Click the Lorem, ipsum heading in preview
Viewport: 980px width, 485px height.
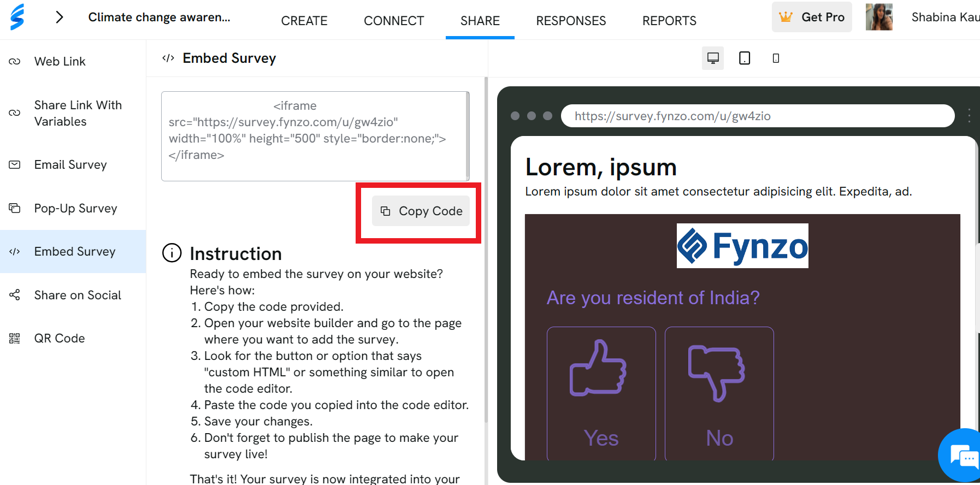[601, 167]
